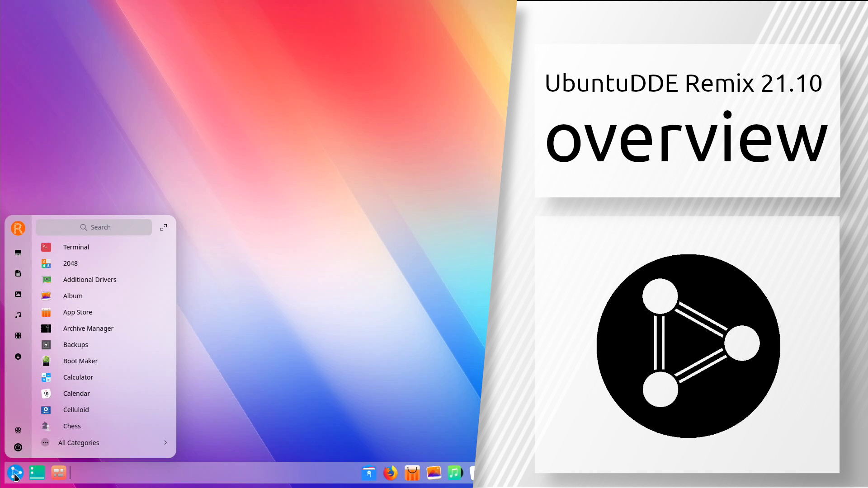Click the power shutdown icon

pyautogui.click(x=18, y=447)
